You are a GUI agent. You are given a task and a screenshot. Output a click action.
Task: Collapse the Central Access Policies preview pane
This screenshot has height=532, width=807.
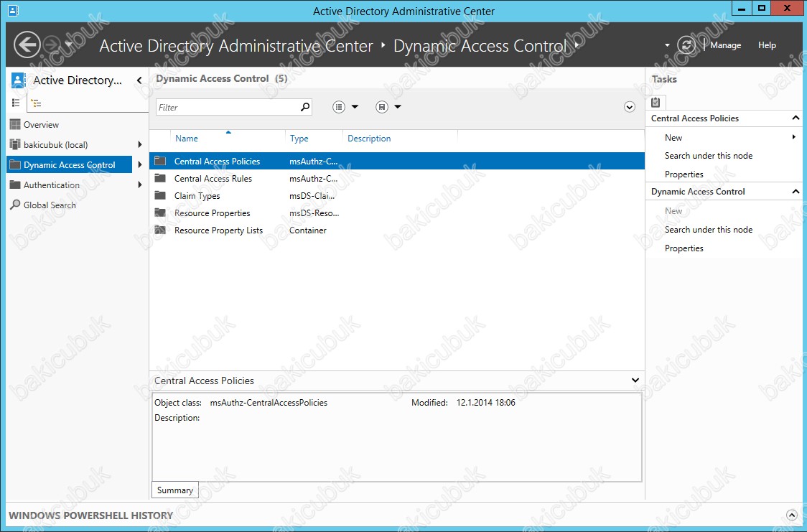click(x=635, y=381)
